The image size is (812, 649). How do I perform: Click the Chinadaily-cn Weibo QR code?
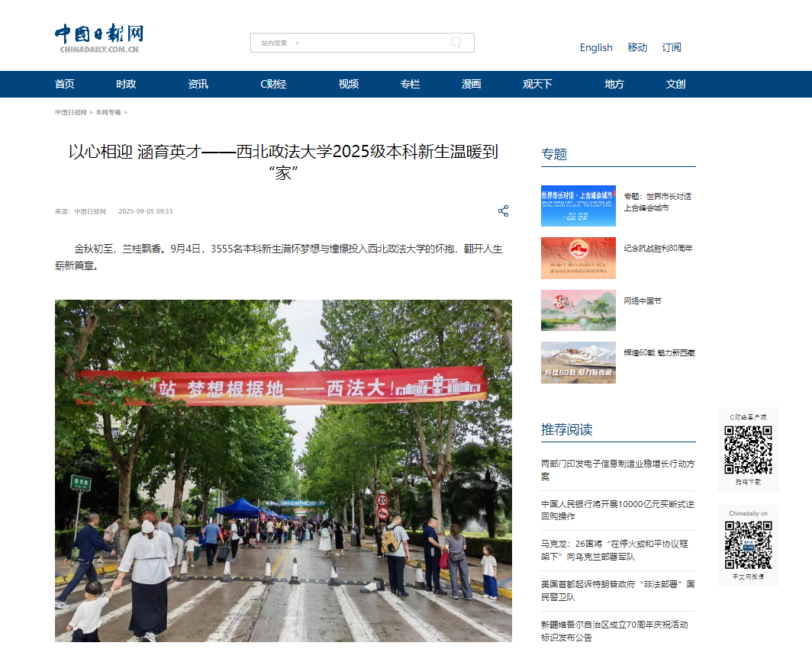point(748,545)
